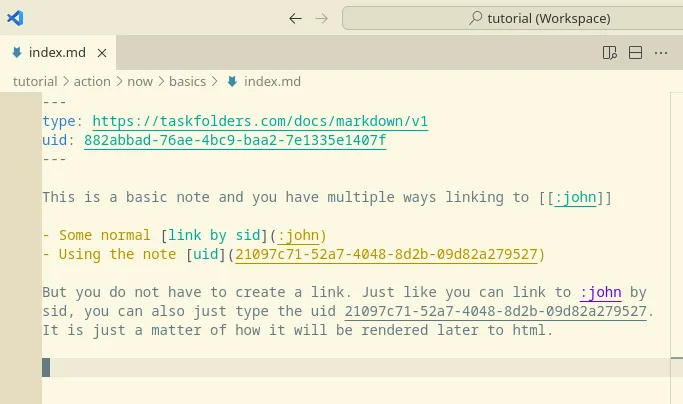Open preview to the side icon
683x404 pixels.
point(609,52)
